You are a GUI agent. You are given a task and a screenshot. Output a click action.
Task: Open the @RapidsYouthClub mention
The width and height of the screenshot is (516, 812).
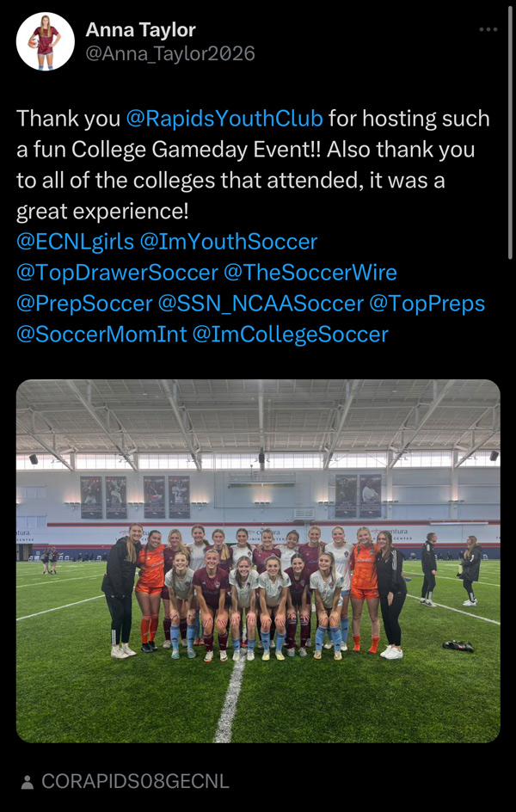click(224, 119)
